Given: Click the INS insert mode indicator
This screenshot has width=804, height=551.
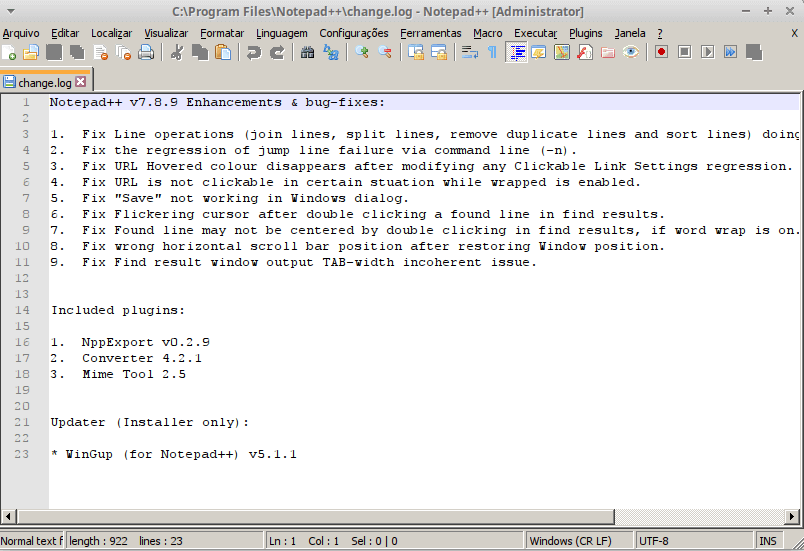Looking at the screenshot, I should [768, 541].
